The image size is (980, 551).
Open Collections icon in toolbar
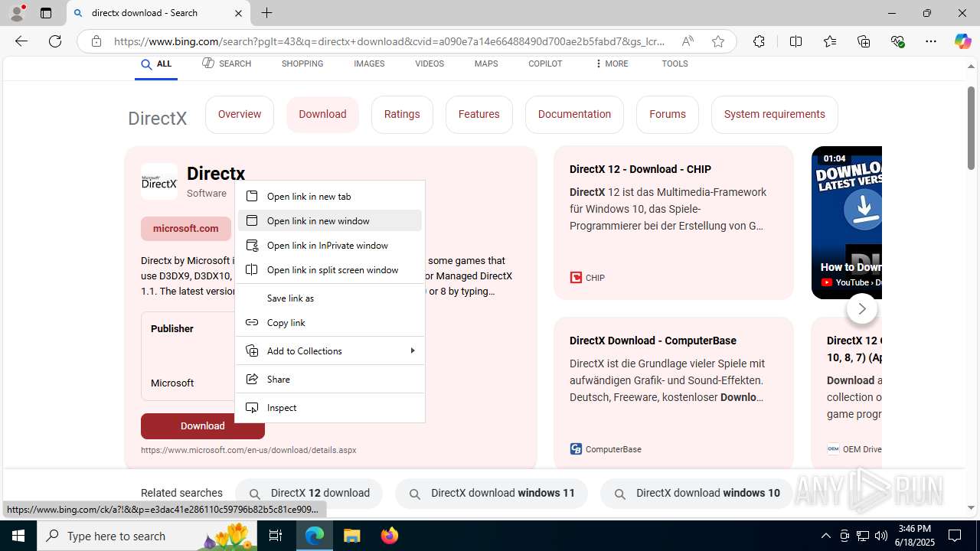coord(864,41)
